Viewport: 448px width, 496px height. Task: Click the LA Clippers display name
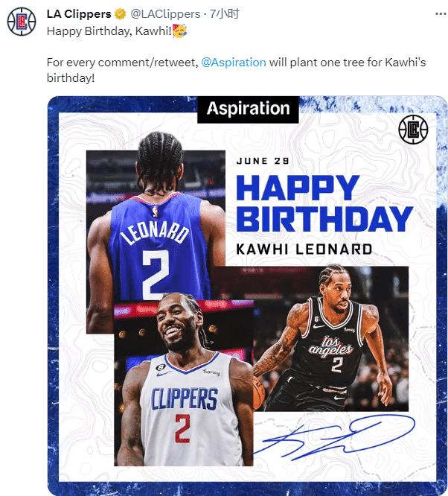tap(79, 14)
